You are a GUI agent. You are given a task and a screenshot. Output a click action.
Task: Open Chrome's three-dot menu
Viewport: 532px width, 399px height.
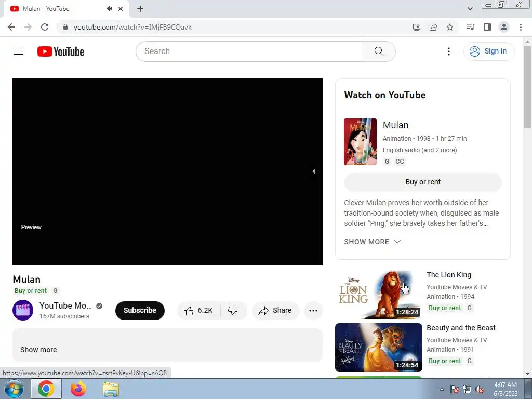point(521,27)
